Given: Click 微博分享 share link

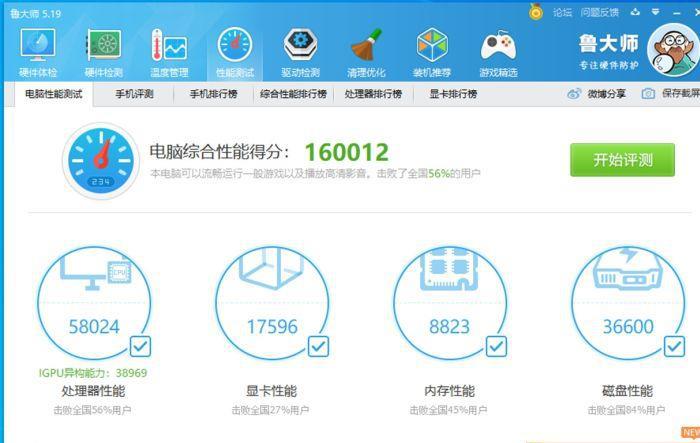Looking at the screenshot, I should pos(606,94).
